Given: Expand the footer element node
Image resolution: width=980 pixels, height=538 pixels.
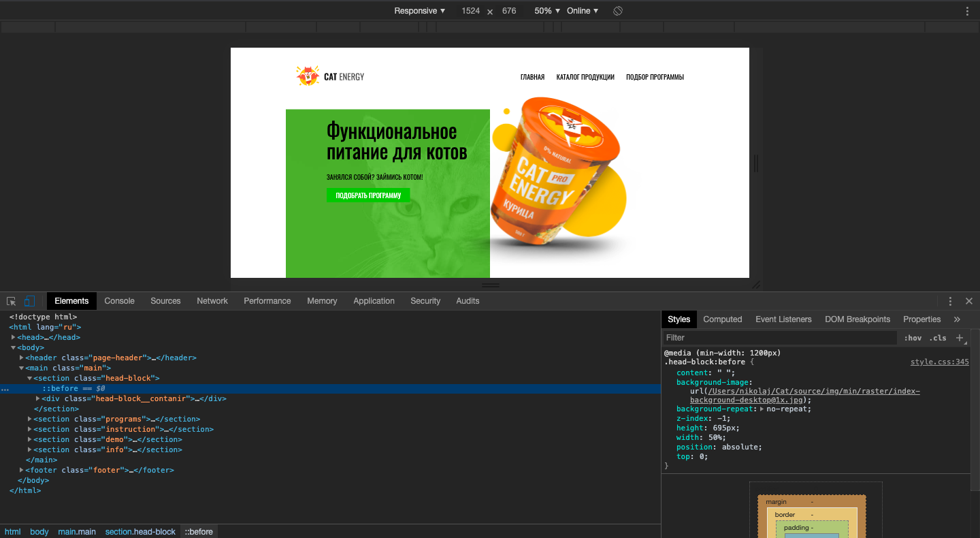Looking at the screenshot, I should tap(22, 470).
